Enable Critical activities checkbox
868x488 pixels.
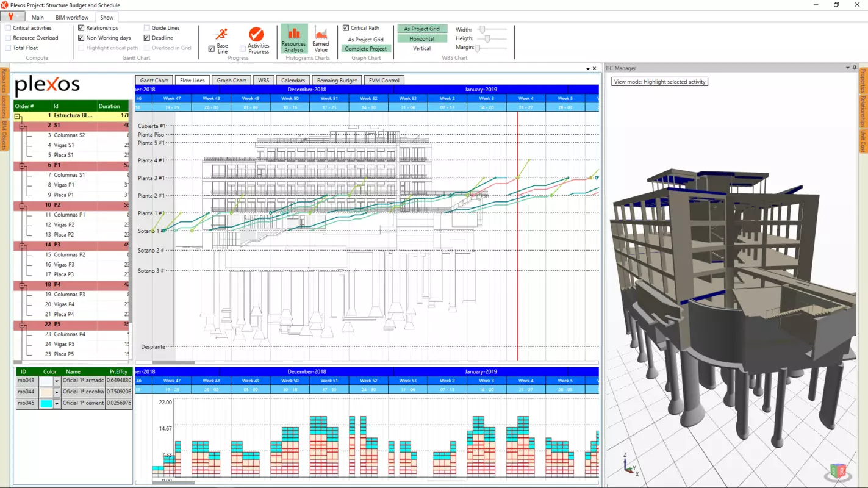click(8, 28)
